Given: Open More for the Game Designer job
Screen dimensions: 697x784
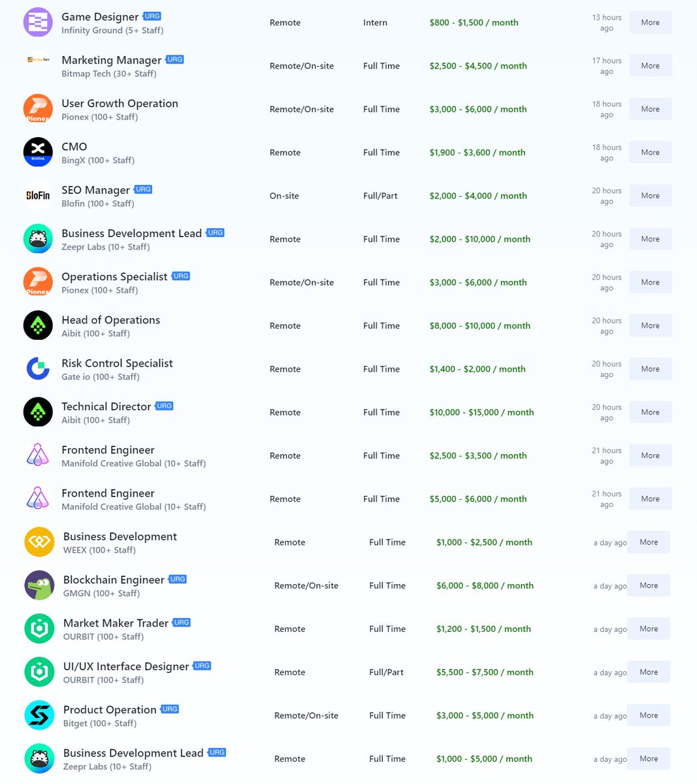Looking at the screenshot, I should tap(650, 22).
